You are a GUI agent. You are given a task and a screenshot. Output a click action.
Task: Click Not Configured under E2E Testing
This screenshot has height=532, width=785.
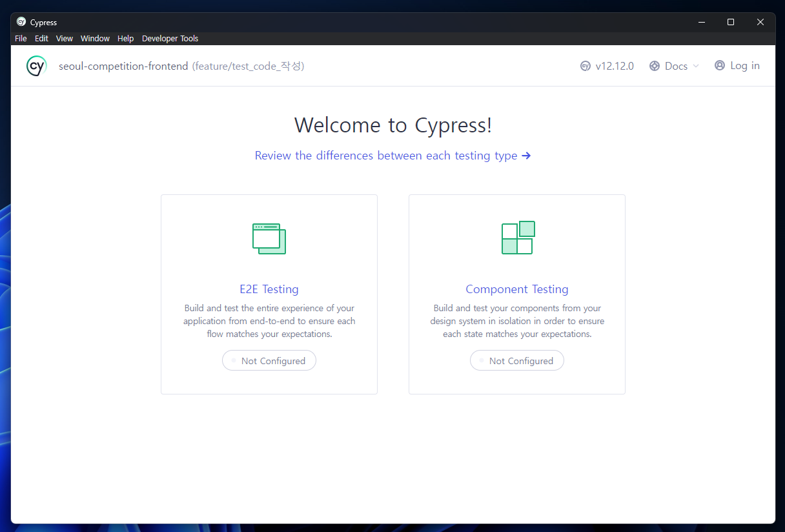[x=269, y=360]
